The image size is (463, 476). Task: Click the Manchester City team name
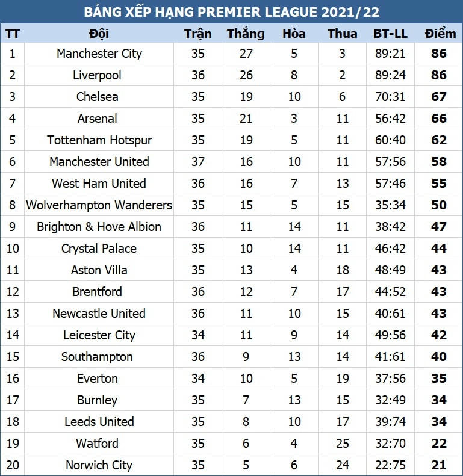(x=99, y=54)
